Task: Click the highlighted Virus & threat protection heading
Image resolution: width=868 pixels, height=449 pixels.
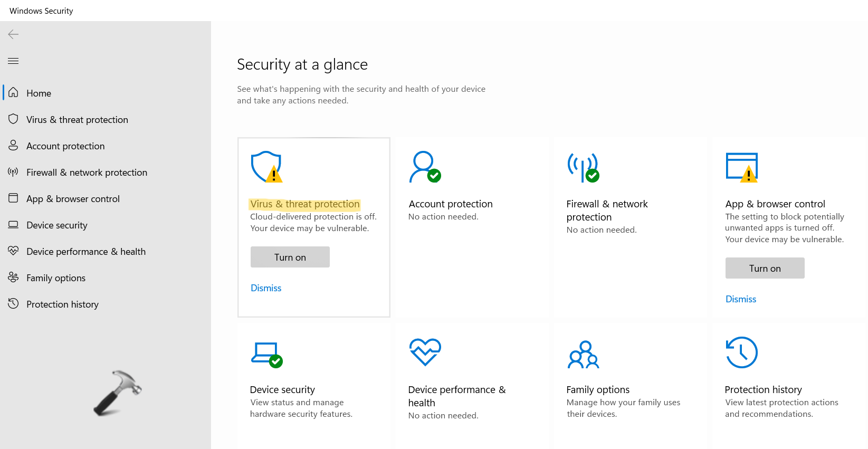Action: coord(305,204)
